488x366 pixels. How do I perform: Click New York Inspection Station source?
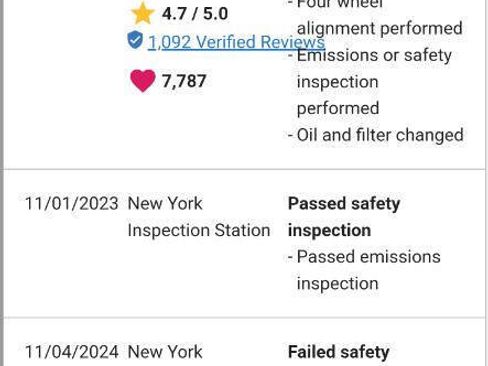199,217
